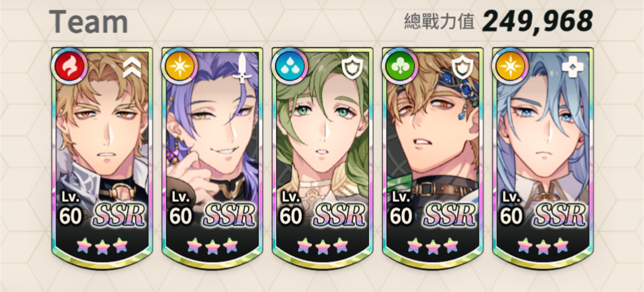This screenshot has height=292, width=644.
Task: Click the red fire element icon
Action: pyautogui.click(x=69, y=66)
